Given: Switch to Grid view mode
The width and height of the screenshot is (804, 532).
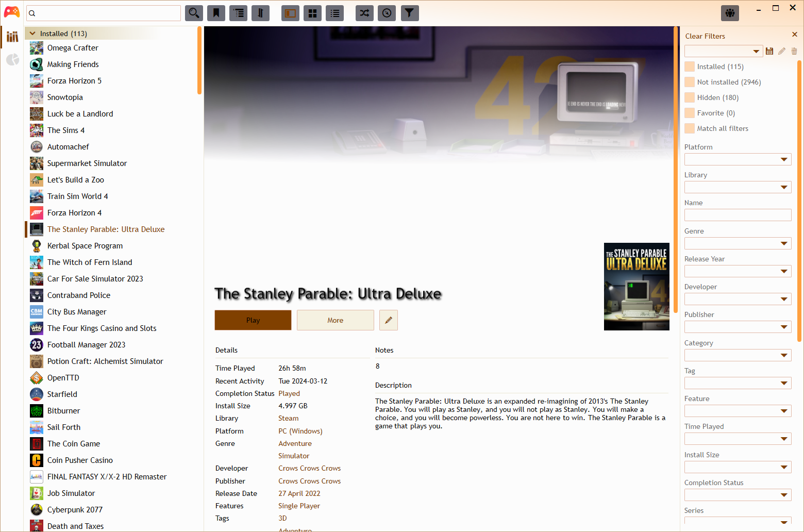Looking at the screenshot, I should click(312, 13).
